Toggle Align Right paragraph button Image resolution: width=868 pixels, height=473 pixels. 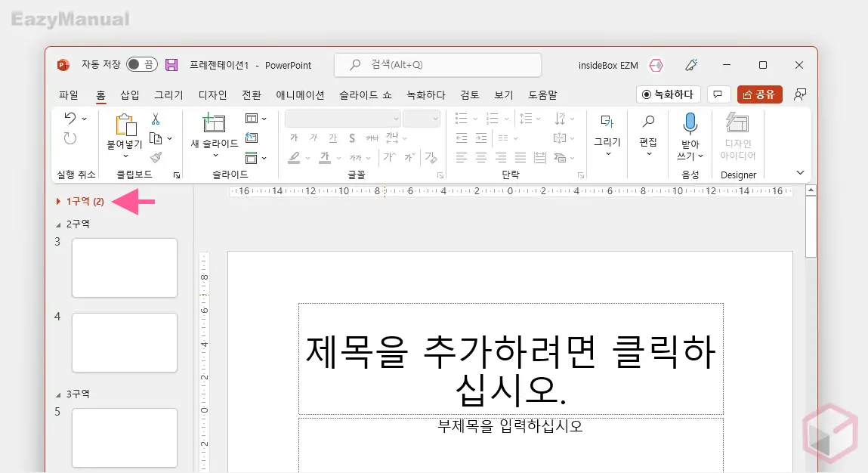coord(501,158)
